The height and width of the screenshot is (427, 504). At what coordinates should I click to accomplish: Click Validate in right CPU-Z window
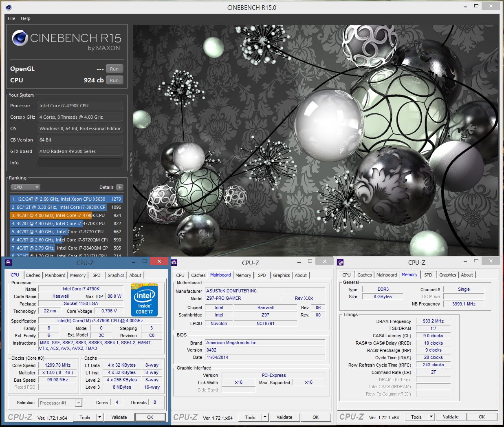pos(451,417)
